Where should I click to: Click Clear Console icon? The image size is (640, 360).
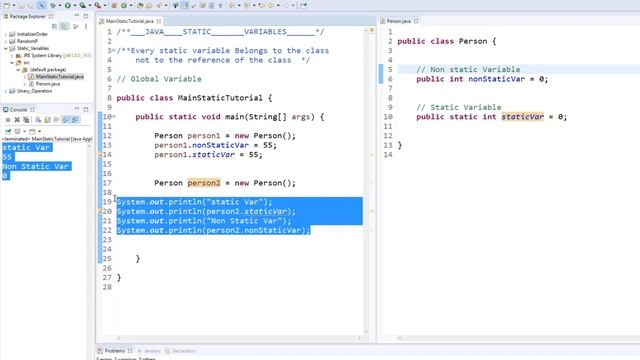click(38, 120)
